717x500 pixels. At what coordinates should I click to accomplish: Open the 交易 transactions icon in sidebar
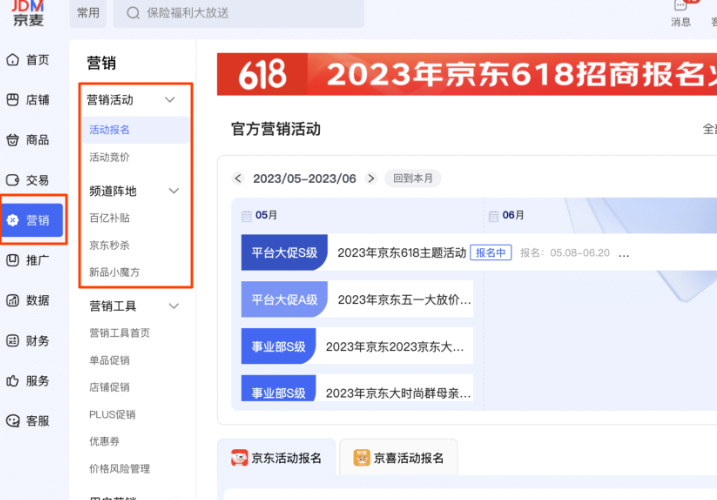13,180
